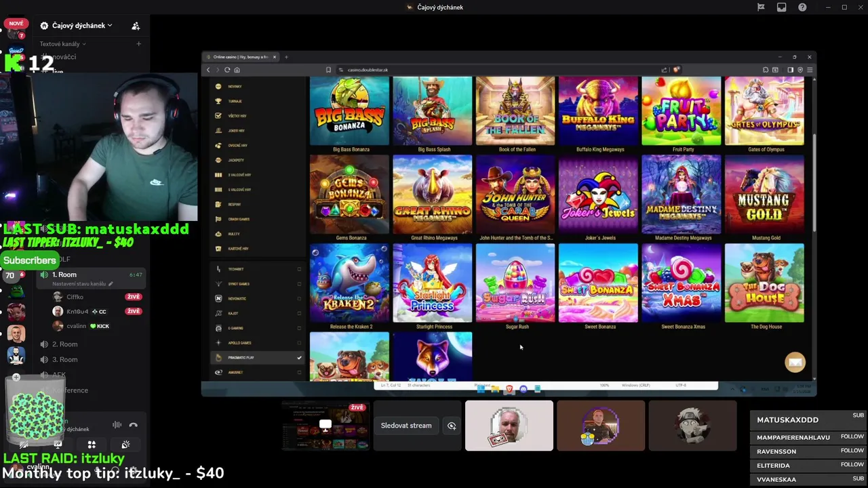Launch Gates of Olympus game
This screenshot has height=488, width=868.
click(764, 111)
